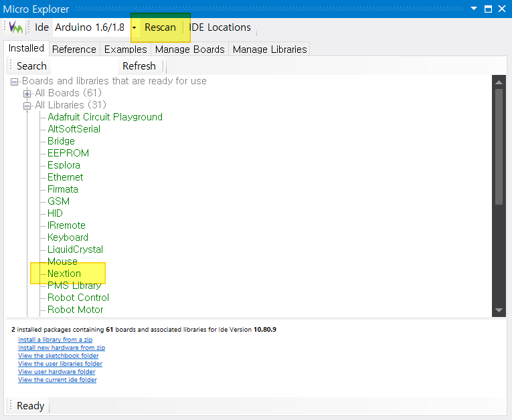Select the Esplora library
The width and height of the screenshot is (512, 420).
[64, 165]
